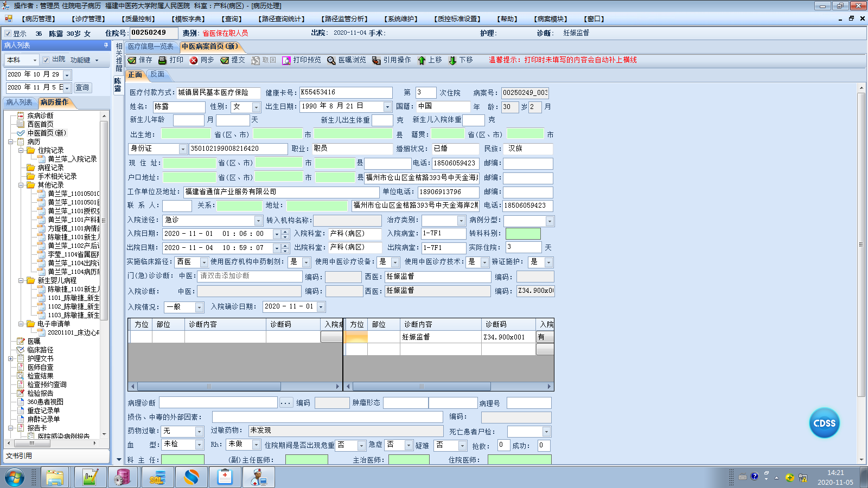This screenshot has width=868, height=488.
Task: Open 手术相关记录 folder in the tree
Action: click(x=57, y=176)
